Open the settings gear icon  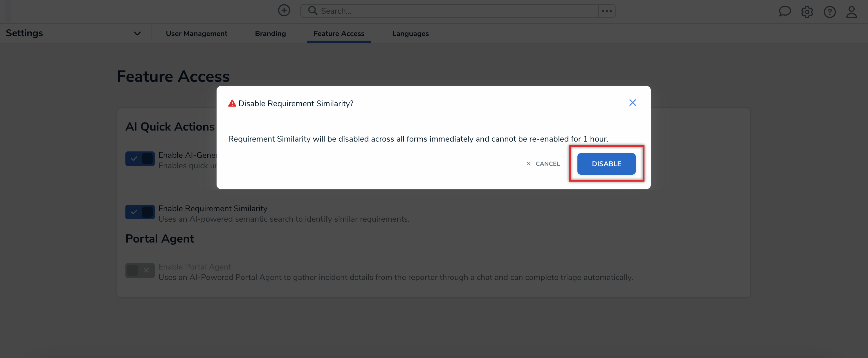point(807,12)
